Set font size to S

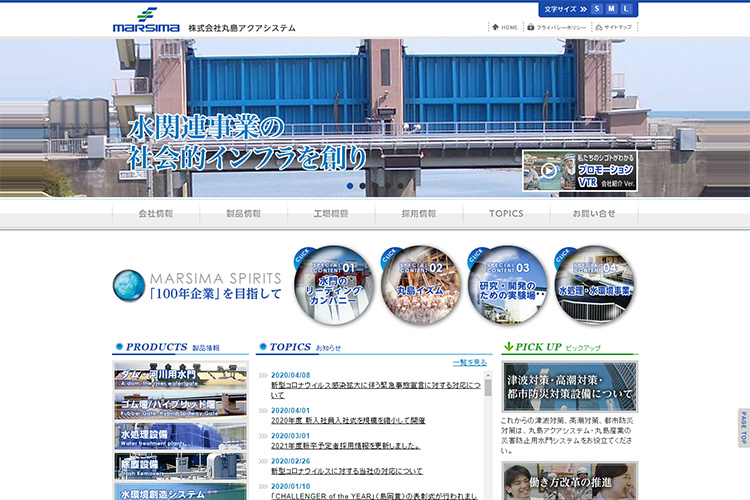tap(596, 9)
